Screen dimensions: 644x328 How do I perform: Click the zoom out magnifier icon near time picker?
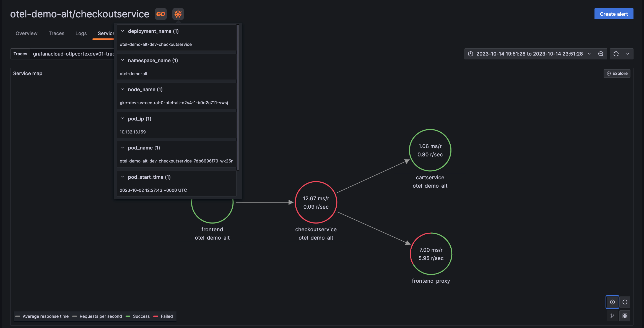pos(601,54)
